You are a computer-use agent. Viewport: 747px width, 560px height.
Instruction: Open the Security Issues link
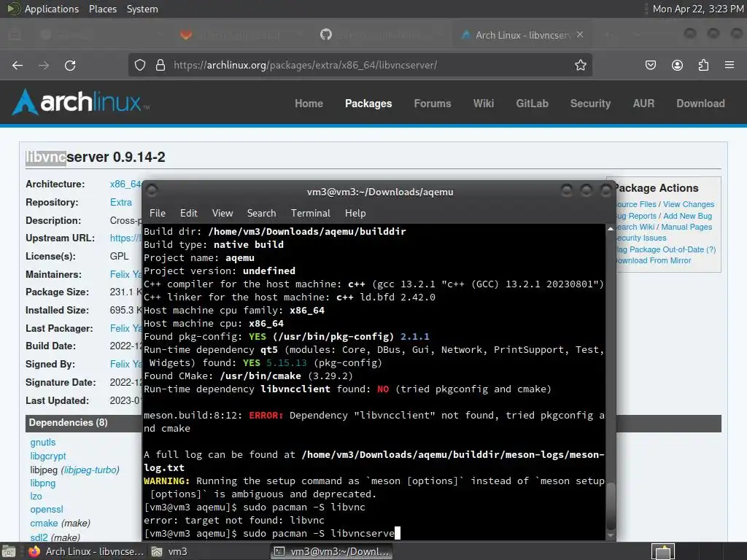(x=641, y=238)
